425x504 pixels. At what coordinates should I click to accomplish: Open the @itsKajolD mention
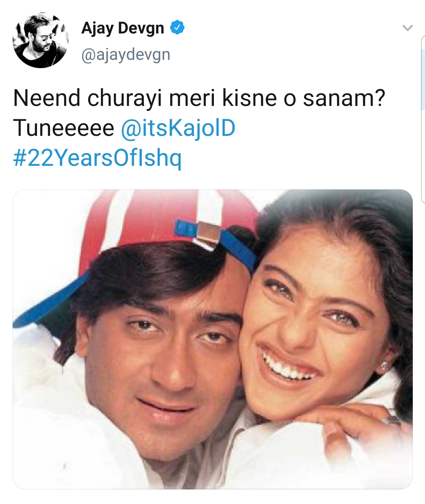(x=178, y=128)
